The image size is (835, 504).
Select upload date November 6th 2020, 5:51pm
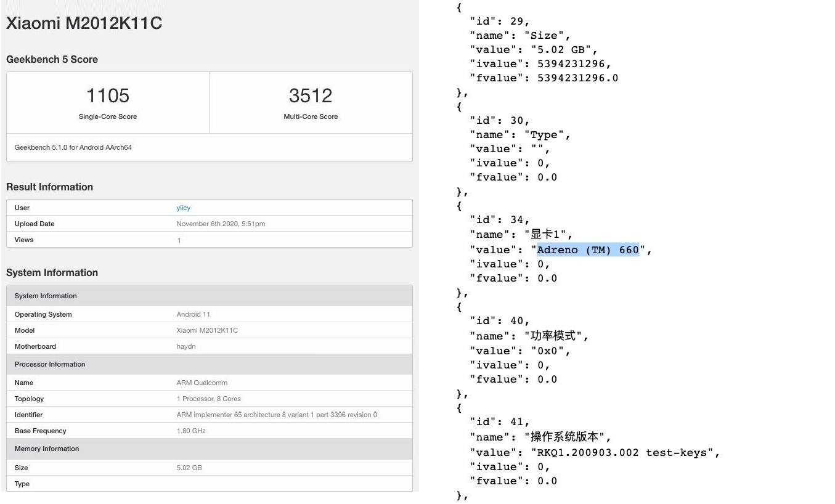(221, 224)
